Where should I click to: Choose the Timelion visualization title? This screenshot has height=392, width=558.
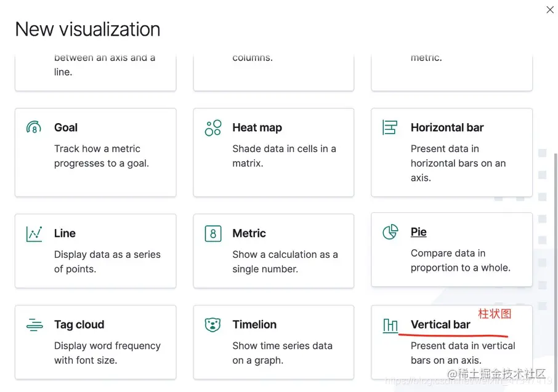point(254,324)
